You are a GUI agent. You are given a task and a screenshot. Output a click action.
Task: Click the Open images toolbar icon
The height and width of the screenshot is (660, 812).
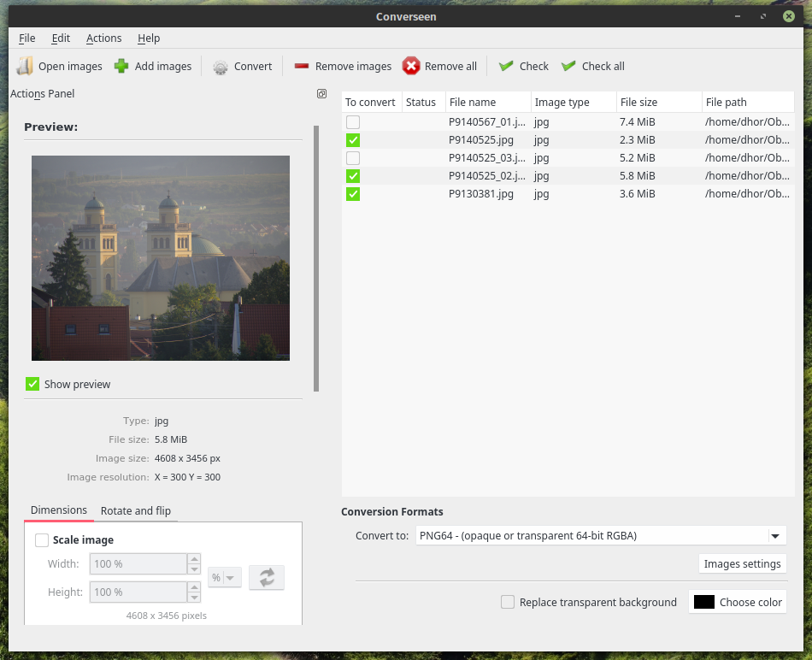24,67
